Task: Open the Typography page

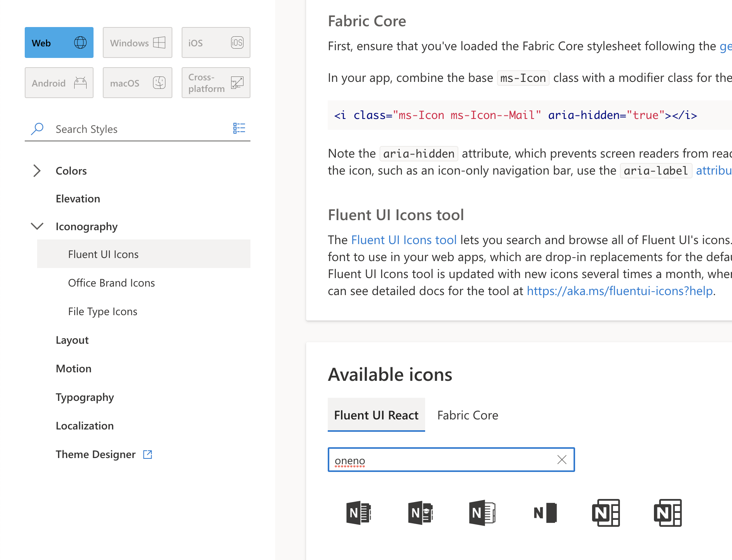Action: pyautogui.click(x=85, y=397)
